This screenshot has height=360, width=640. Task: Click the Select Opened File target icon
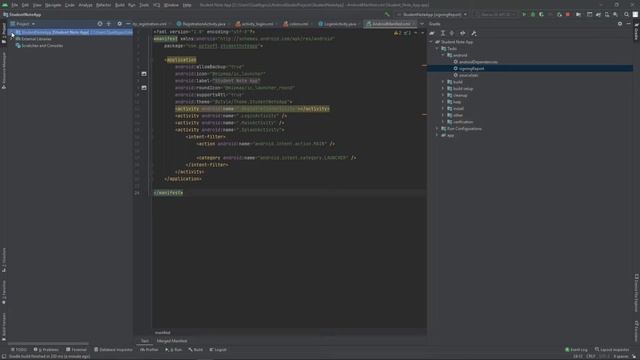100,24
